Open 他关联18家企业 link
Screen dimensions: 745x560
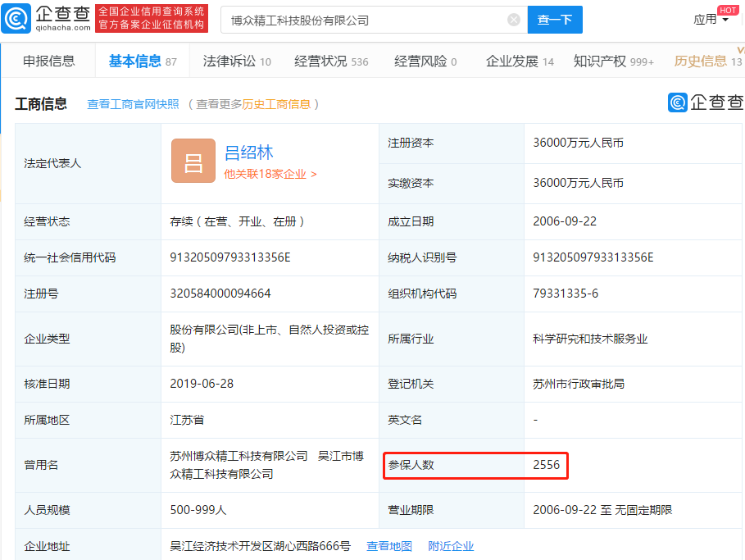pyautogui.click(x=270, y=174)
